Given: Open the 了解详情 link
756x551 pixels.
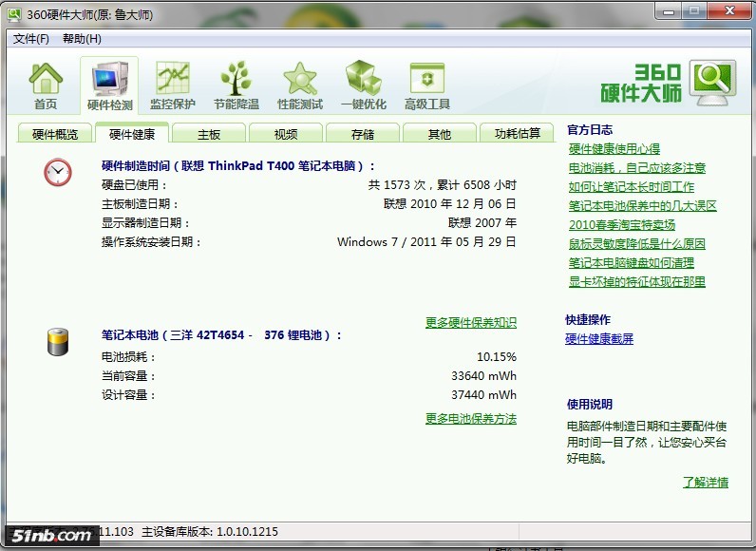Looking at the screenshot, I should pyautogui.click(x=705, y=483).
